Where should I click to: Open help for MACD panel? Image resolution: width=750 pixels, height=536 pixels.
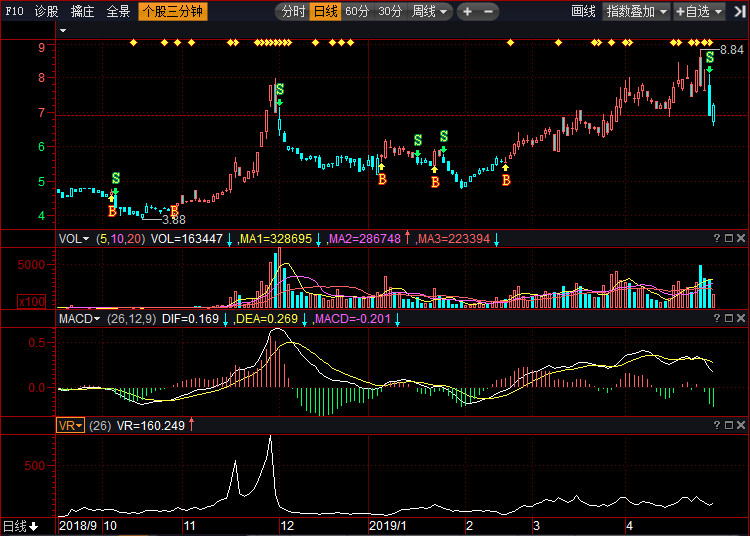point(716,318)
